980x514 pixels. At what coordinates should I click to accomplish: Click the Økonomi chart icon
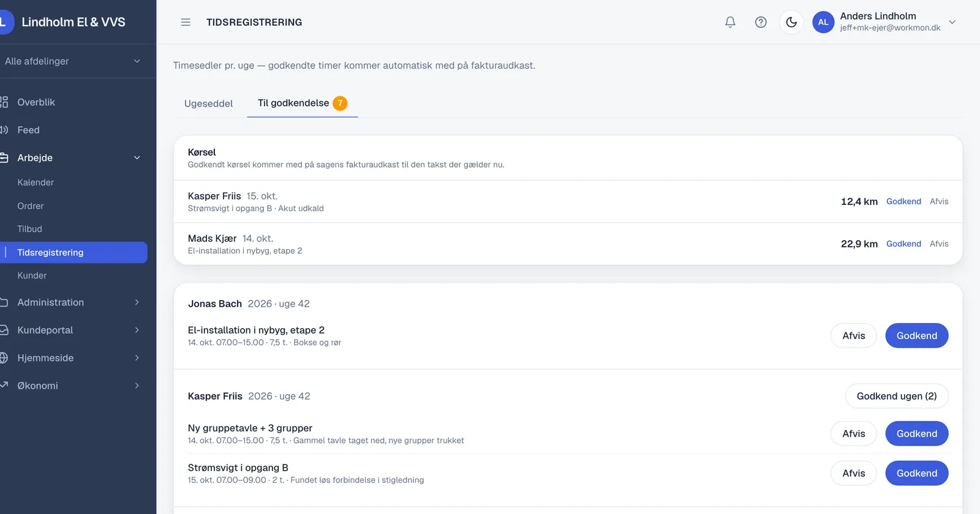[x=4, y=386]
